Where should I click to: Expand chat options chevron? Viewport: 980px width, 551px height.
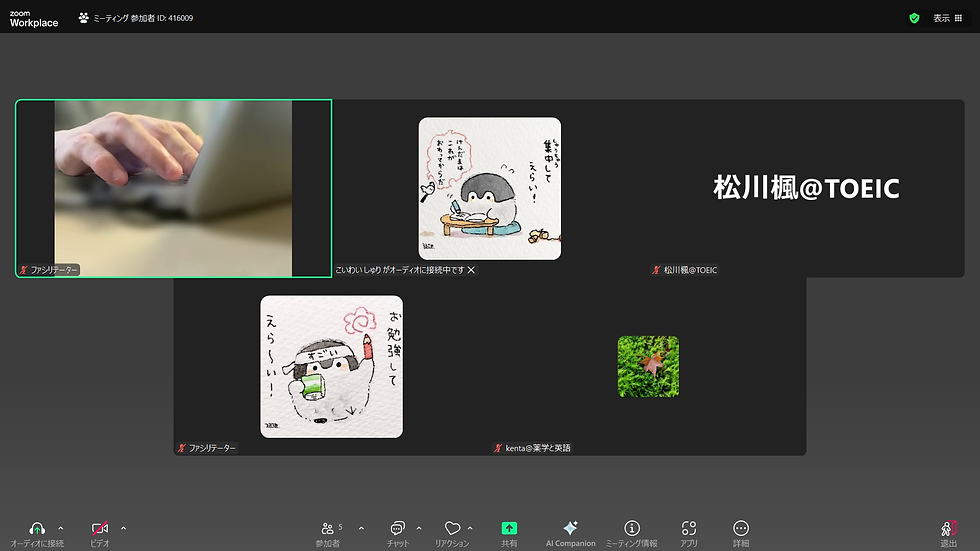[419, 529]
